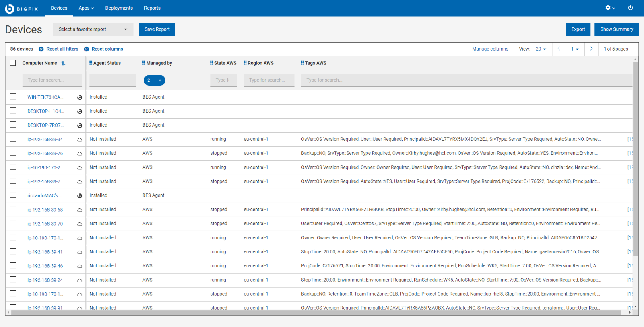Click the Tags AWS column drag handle
Viewport: 644px width, 327px height.
[x=303, y=63]
